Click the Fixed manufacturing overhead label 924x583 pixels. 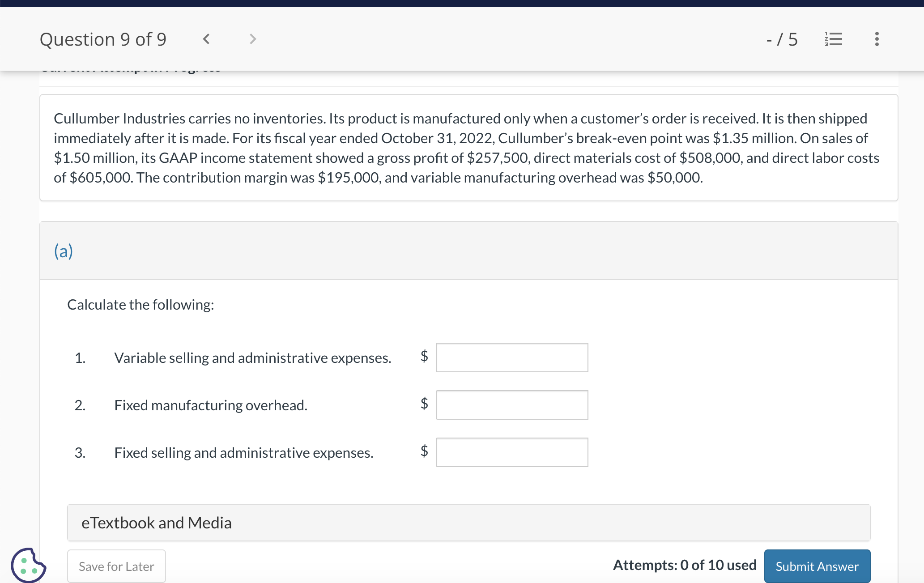211,405
